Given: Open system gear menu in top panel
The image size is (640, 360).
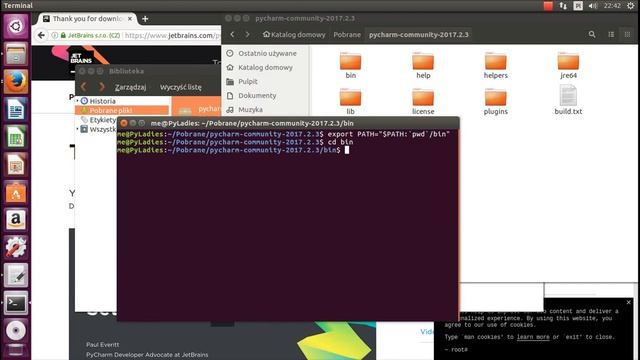Looking at the screenshot, I should 631,6.
